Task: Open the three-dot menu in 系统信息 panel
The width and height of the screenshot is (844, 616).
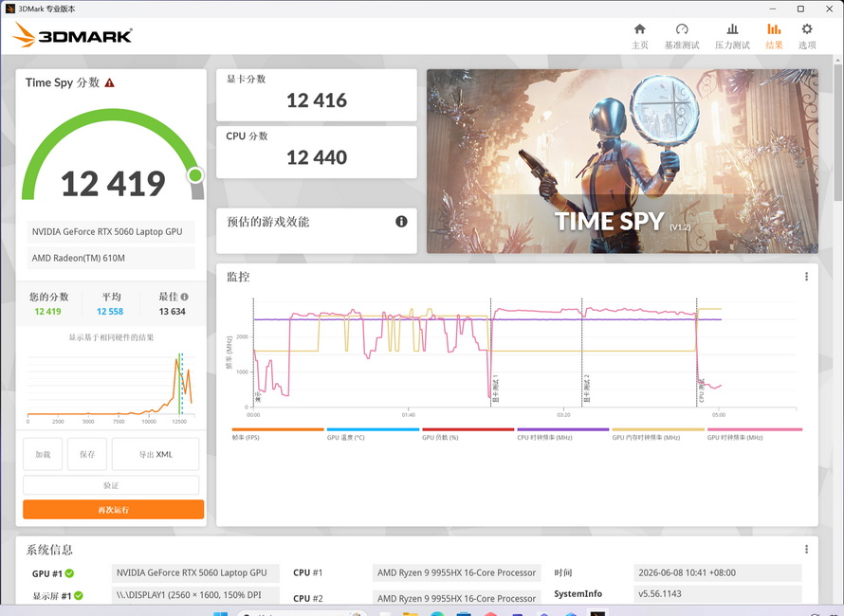Action: 806,550
